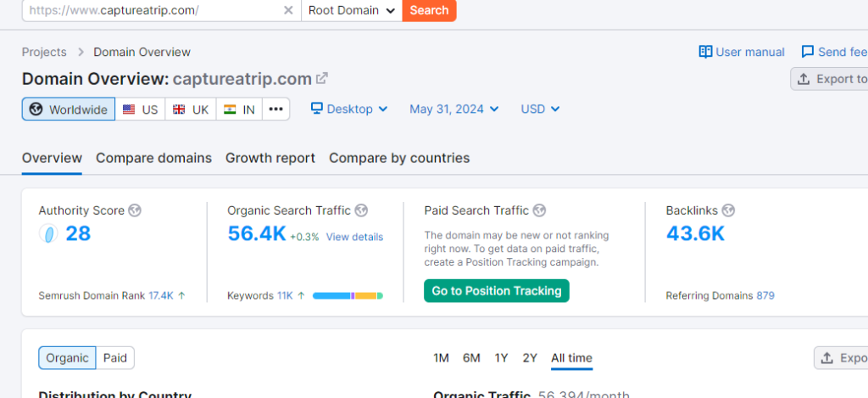
Task: Switch chart to Organic
Action: click(x=67, y=358)
